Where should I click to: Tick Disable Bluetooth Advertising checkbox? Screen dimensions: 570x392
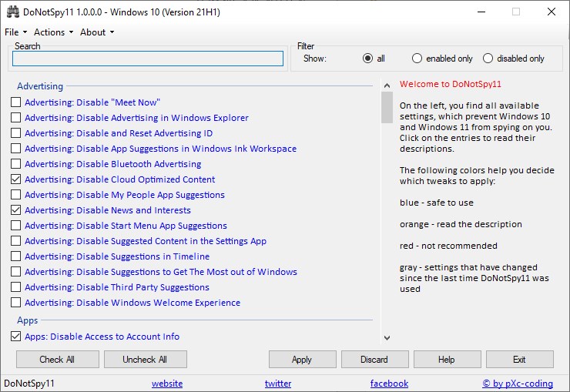(x=16, y=164)
